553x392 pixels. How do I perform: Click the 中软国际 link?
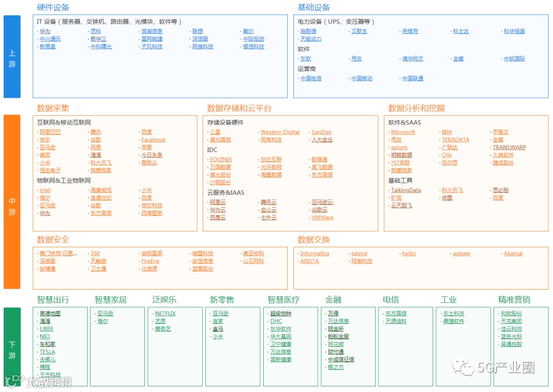514,59
